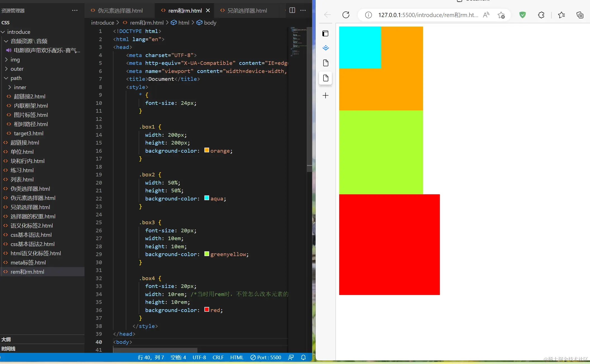Viewport: 590px width, 364px height.
Task: Click the plus new tab icon
Action: click(x=325, y=96)
